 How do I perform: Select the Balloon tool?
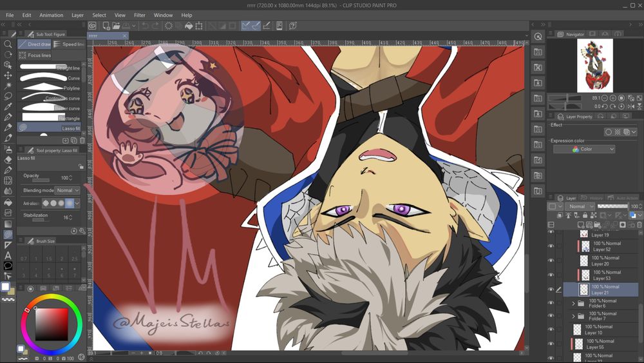point(8,266)
